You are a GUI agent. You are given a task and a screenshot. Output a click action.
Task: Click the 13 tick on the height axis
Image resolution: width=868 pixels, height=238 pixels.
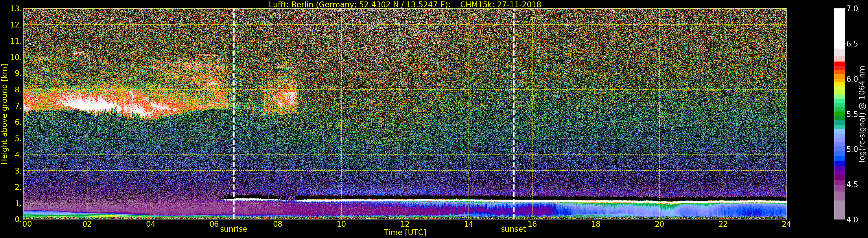[x=16, y=9]
